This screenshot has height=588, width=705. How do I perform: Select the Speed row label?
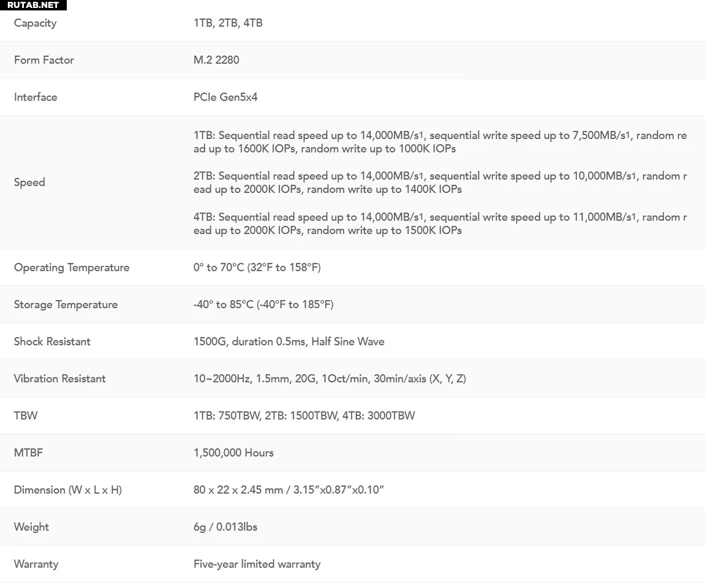[29, 182]
